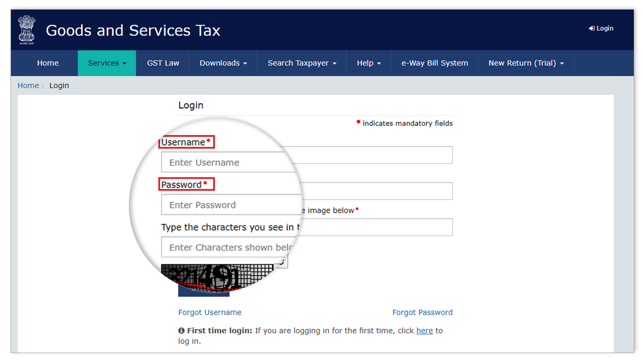
Task: Expand the New Return (Trial) dropdown
Action: click(x=526, y=63)
